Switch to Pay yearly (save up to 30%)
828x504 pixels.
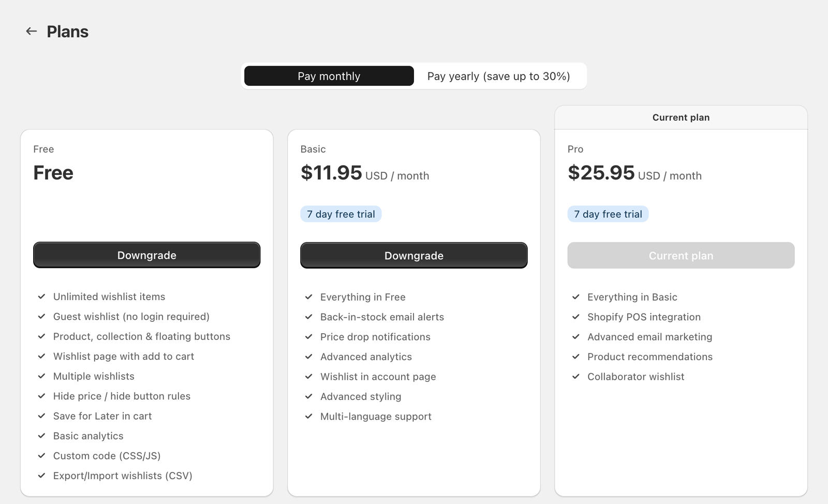pyautogui.click(x=499, y=76)
